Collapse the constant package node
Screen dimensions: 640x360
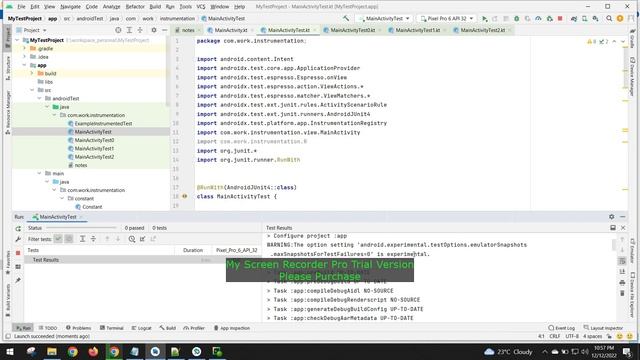coord(62,198)
